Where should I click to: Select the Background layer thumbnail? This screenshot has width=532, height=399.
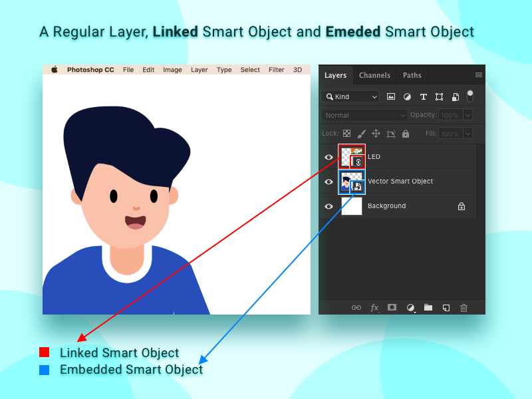click(x=352, y=206)
